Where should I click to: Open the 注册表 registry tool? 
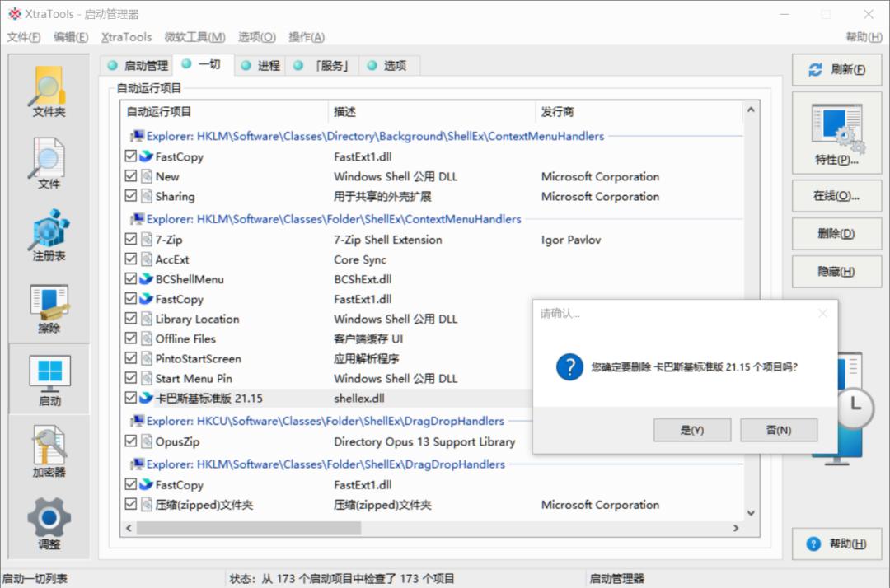pyautogui.click(x=48, y=233)
